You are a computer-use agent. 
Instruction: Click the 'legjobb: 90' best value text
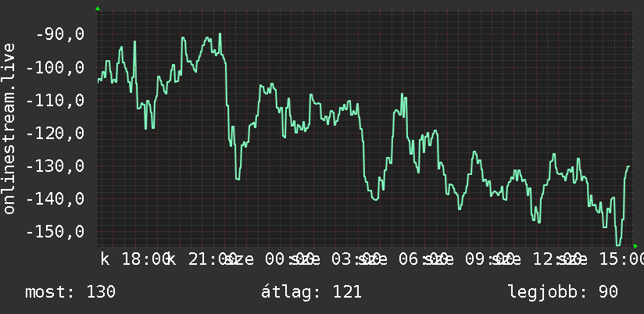pos(563,292)
